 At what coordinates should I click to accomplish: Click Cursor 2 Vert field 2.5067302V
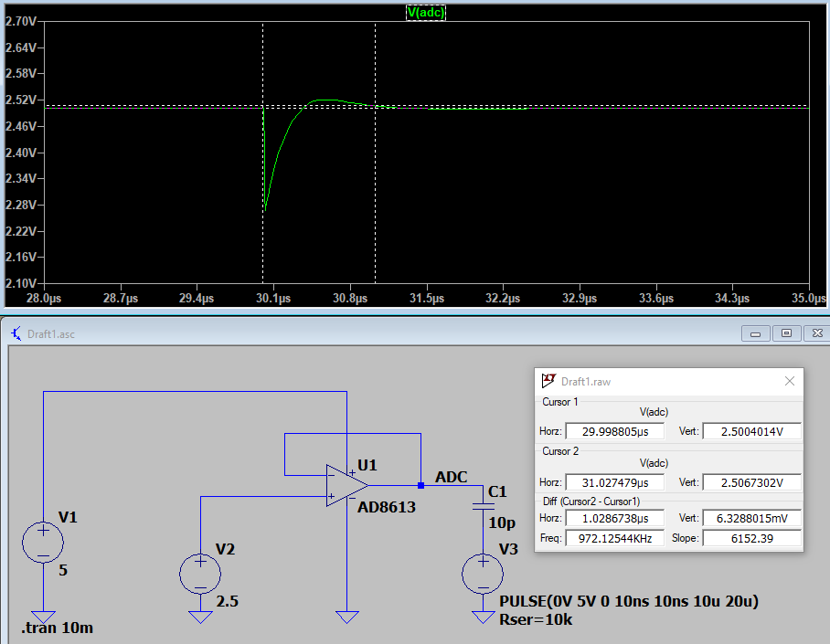(x=751, y=482)
